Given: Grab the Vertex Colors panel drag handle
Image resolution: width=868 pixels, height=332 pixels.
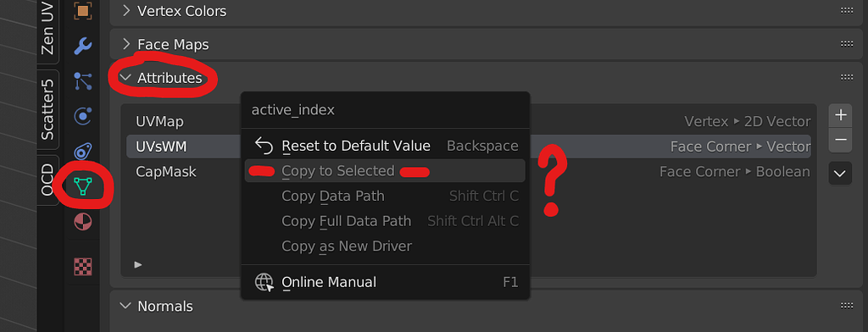Looking at the screenshot, I should [x=847, y=10].
